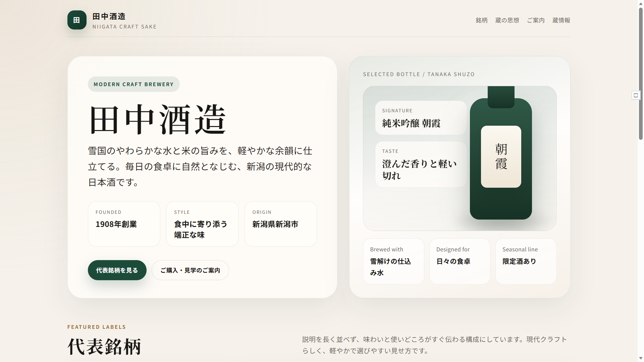Select the TASTE 澄んだ香りと軽い切れ card

[x=421, y=164]
